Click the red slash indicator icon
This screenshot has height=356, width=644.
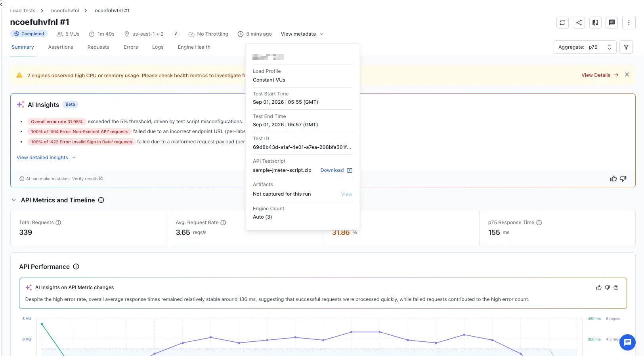(x=176, y=34)
